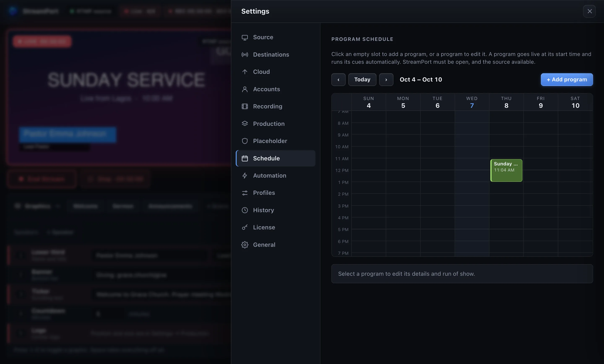This screenshot has width=604, height=364.
Task: Advance to the next week
Action: click(x=386, y=79)
